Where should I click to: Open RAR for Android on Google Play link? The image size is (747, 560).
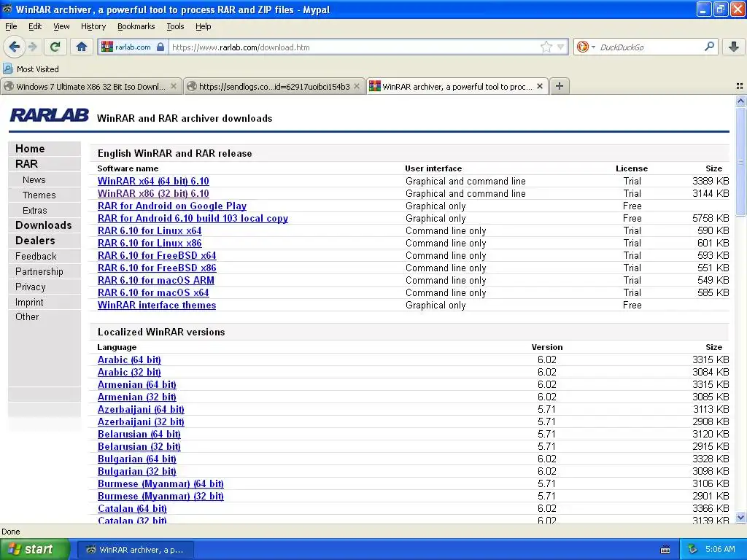pos(172,206)
